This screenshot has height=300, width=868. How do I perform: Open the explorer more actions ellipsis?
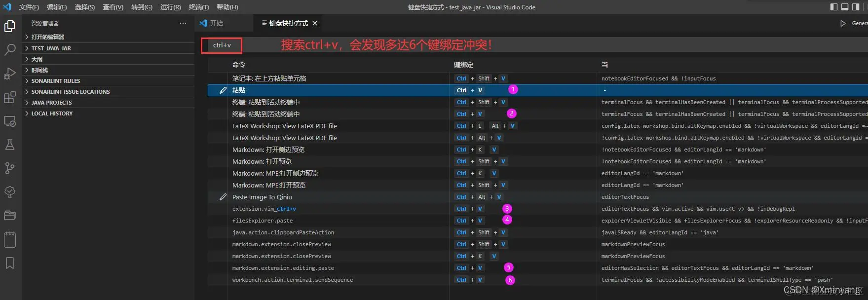pyautogui.click(x=183, y=23)
